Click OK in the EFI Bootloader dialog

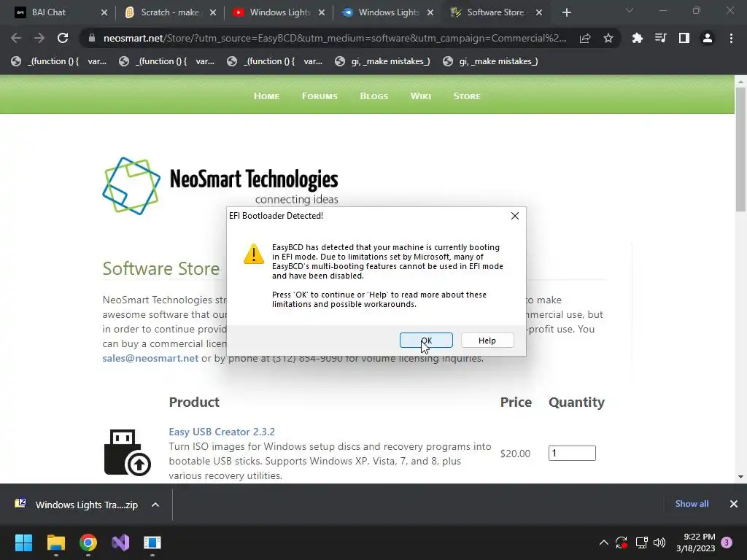[426, 340]
